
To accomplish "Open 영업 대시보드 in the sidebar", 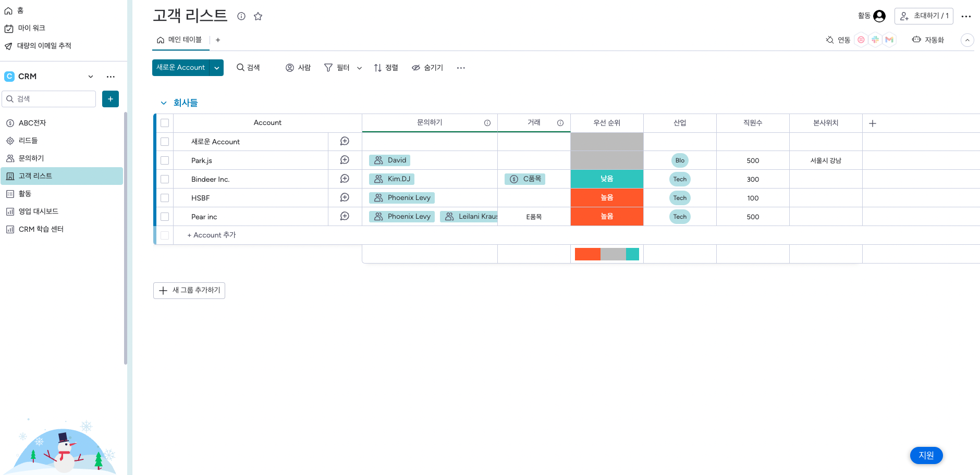I will (x=39, y=211).
